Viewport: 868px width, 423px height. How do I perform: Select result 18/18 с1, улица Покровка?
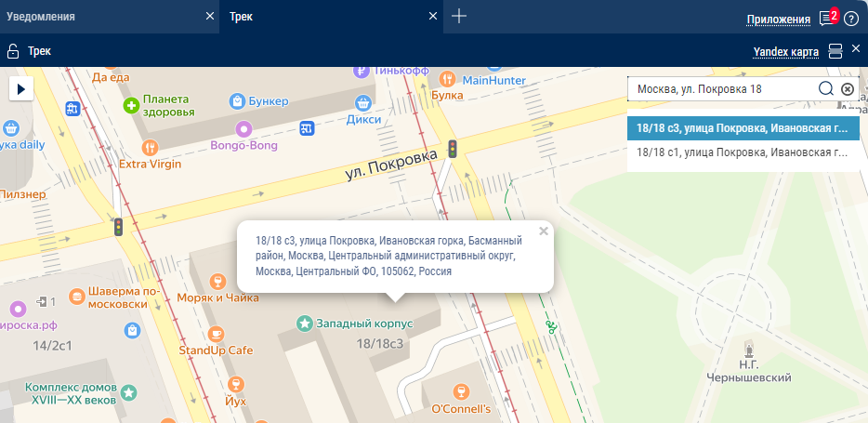[x=743, y=152]
